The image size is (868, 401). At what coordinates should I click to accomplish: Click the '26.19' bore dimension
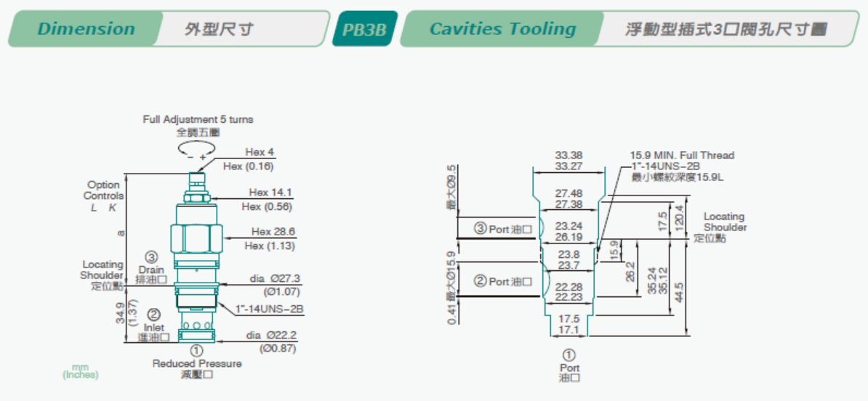point(568,237)
